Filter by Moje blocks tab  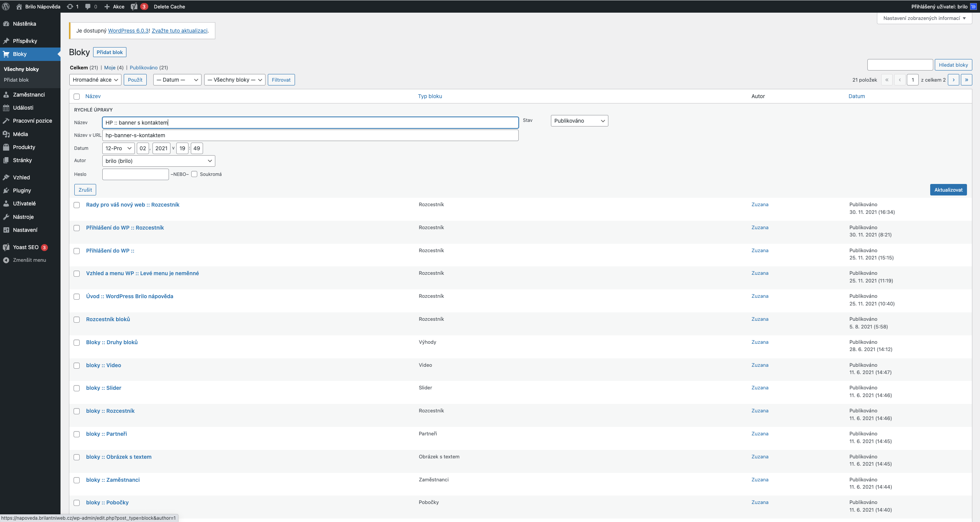tap(110, 67)
